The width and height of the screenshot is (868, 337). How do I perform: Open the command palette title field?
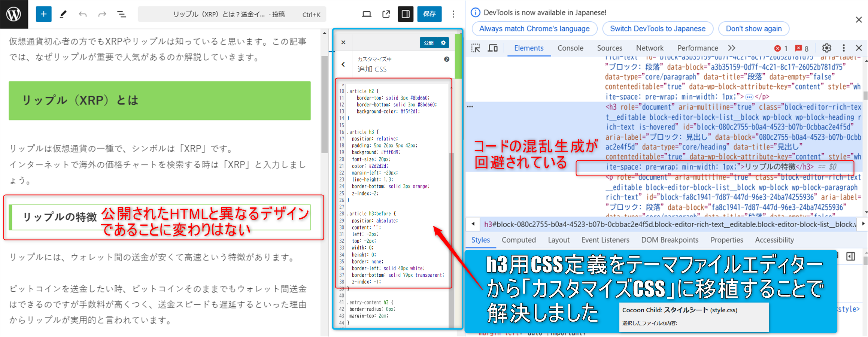(232, 14)
